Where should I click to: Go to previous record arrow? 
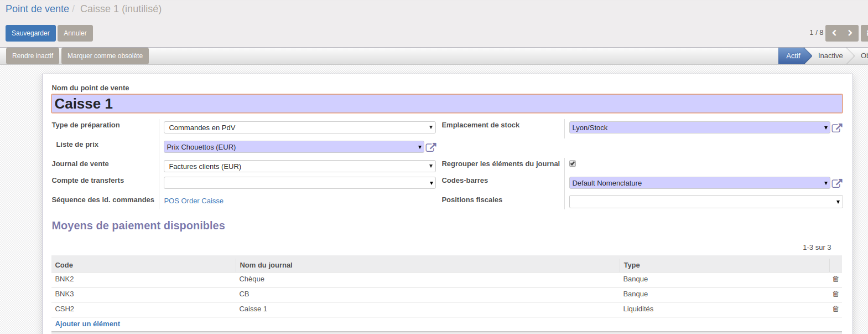834,33
